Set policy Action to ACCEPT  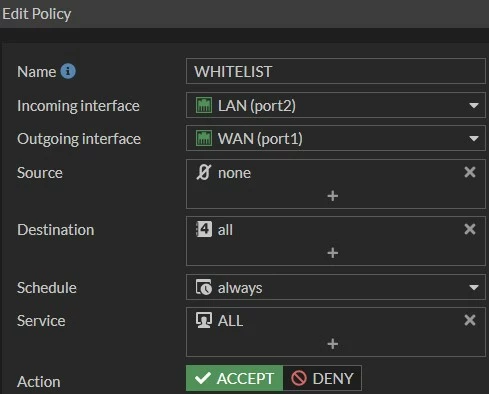pyautogui.click(x=234, y=378)
